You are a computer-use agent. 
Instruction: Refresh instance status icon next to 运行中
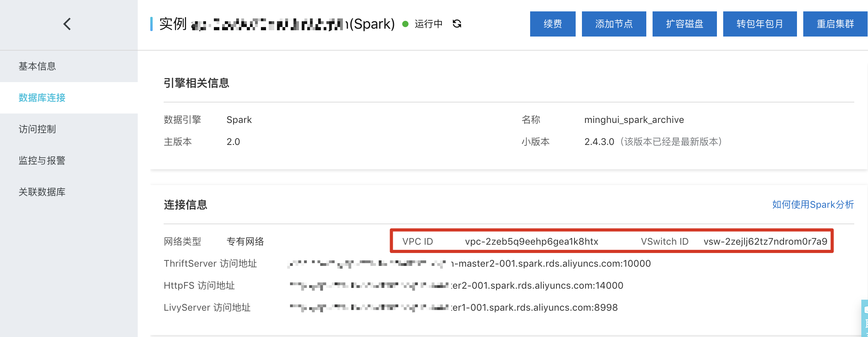point(457,24)
